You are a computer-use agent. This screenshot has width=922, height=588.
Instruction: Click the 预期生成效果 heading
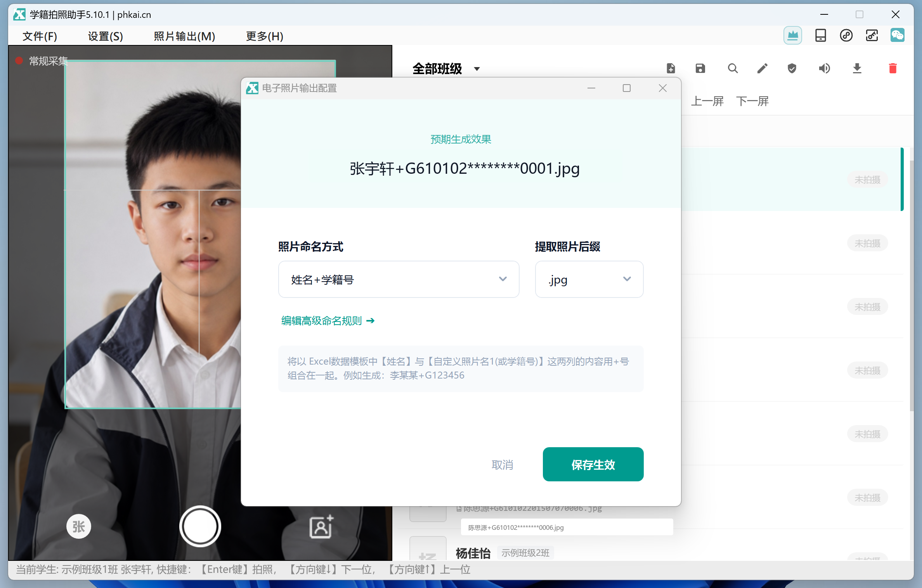click(x=461, y=139)
